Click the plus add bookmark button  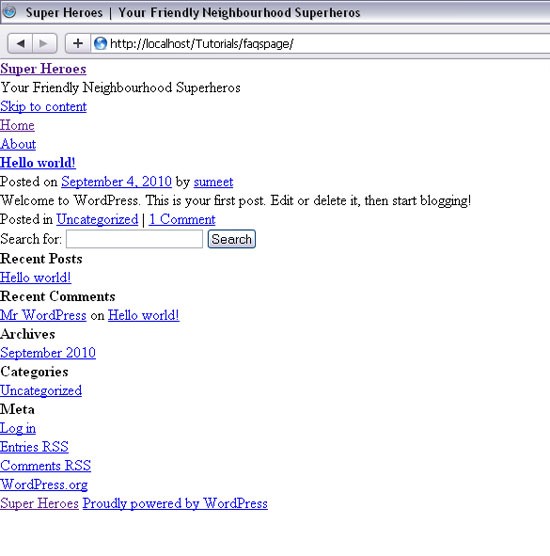(78, 44)
